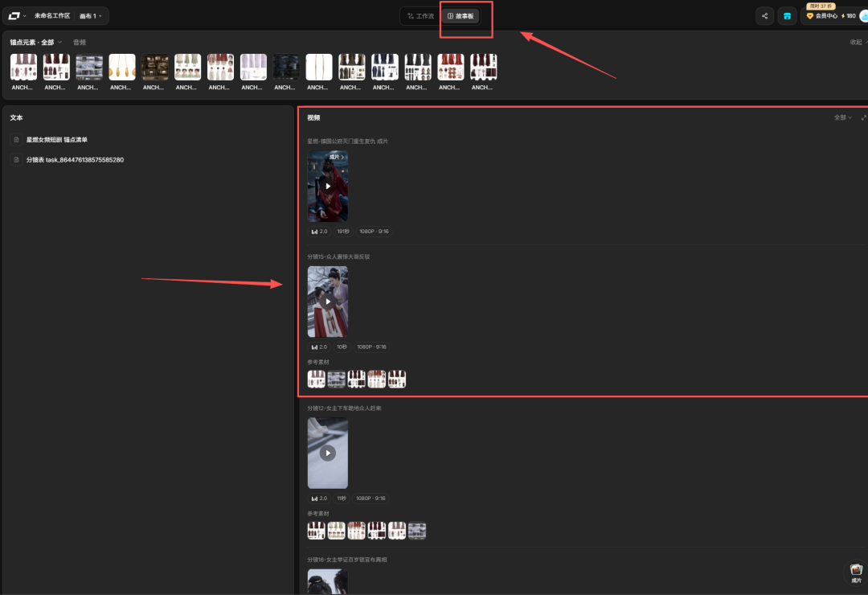The image size is (868, 595).
Task: Select the gold pendants anchor thumbnail
Action: click(122, 67)
